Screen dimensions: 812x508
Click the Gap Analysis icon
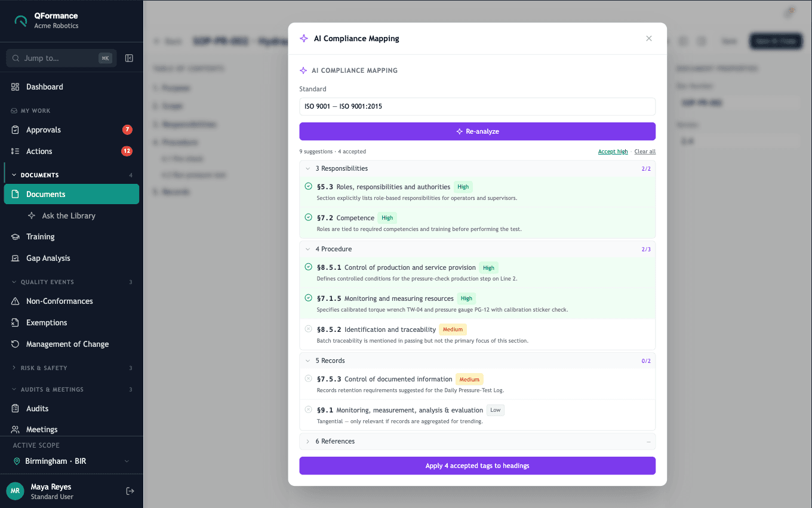pyautogui.click(x=16, y=258)
